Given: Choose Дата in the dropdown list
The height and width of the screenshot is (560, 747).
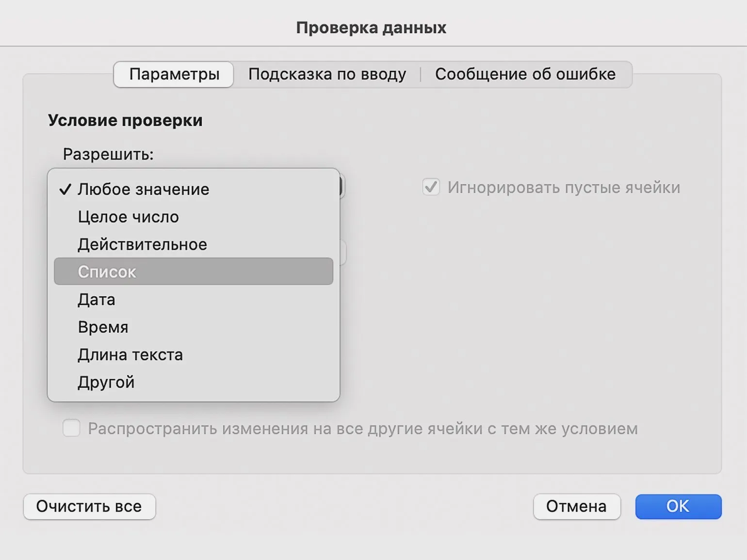Looking at the screenshot, I should (97, 300).
